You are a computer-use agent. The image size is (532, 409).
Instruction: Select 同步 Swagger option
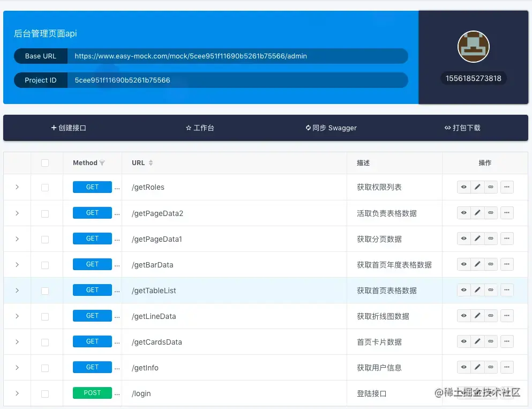coord(331,128)
